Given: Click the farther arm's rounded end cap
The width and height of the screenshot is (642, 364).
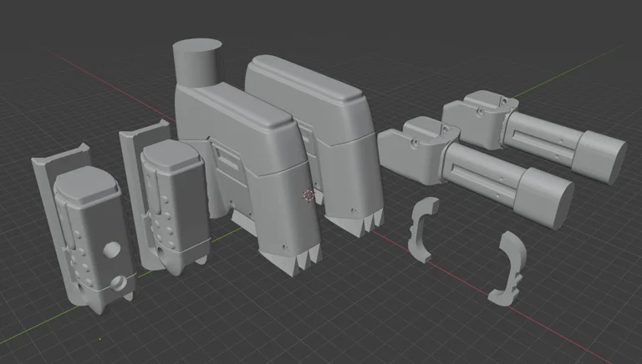Looking at the screenshot, I should coord(604,160).
